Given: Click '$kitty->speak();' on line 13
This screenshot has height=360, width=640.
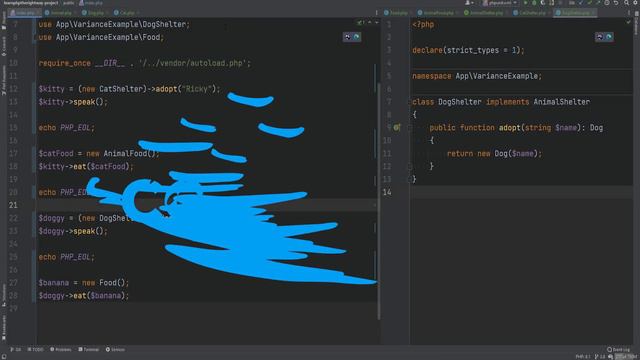Looking at the screenshot, I should coord(73,102).
